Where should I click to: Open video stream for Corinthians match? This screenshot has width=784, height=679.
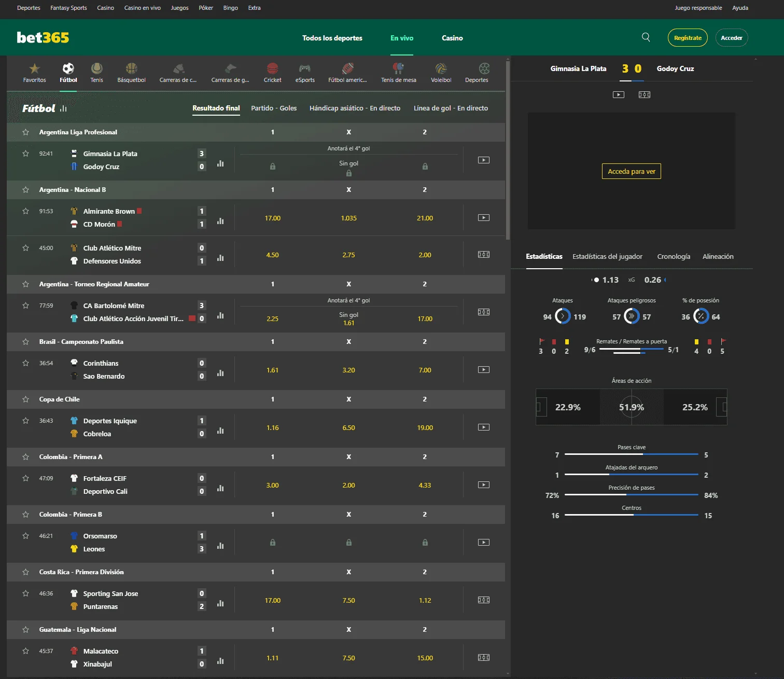point(483,370)
